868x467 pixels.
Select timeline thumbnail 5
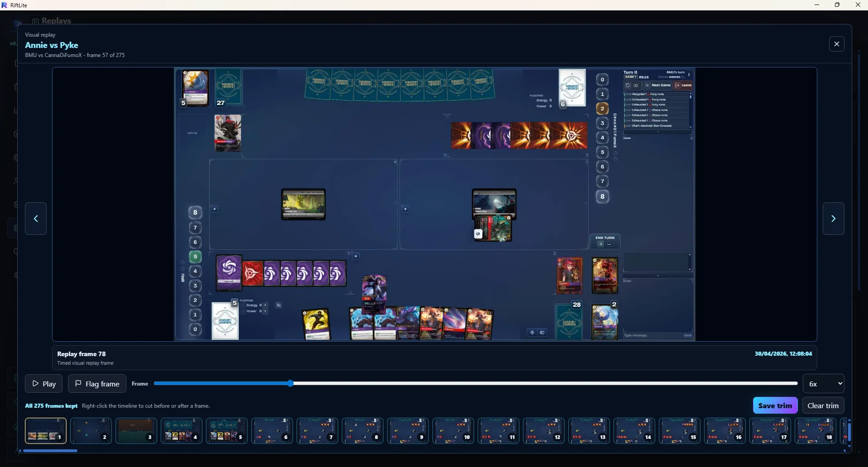(227, 431)
